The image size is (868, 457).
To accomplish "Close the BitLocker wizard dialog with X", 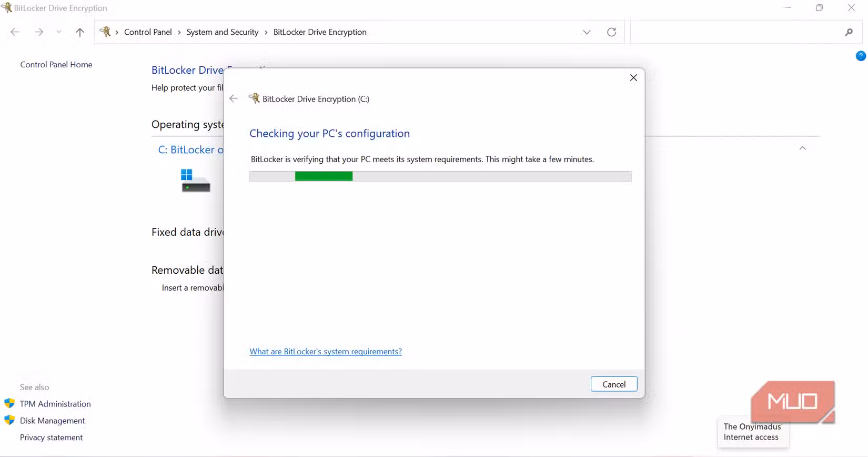I will click(633, 78).
